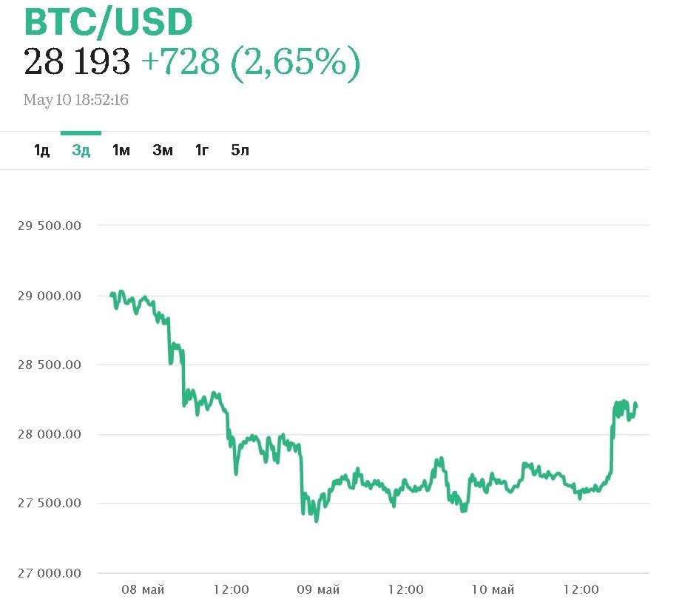Click the 29 000.00 price axis label

(49, 296)
